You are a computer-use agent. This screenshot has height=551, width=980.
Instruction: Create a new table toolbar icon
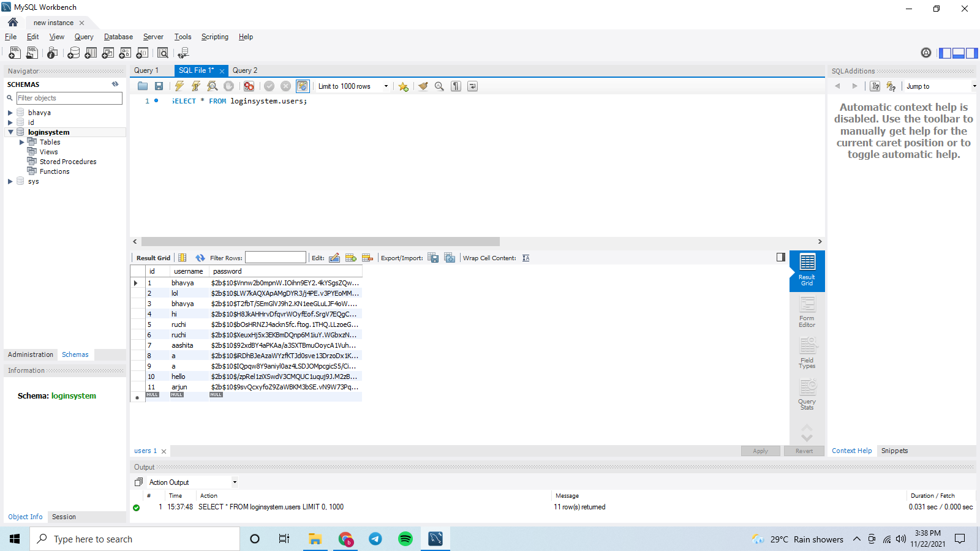point(91,53)
